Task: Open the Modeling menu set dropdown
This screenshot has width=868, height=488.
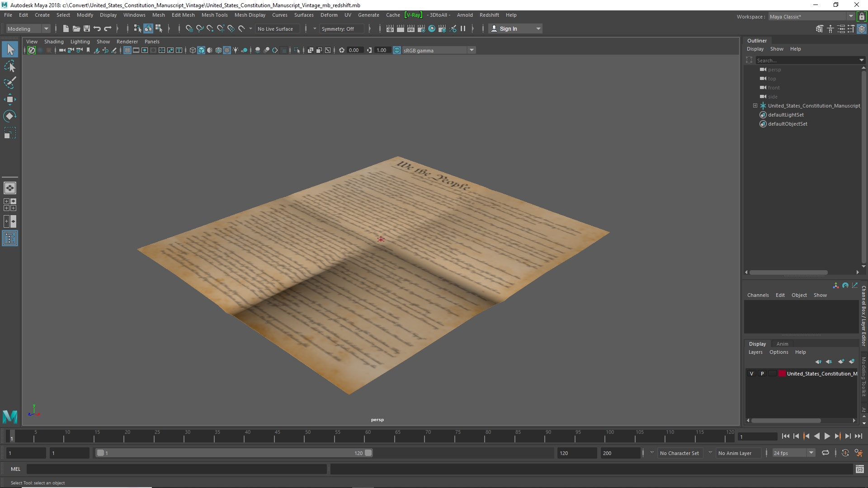Action: (28, 28)
